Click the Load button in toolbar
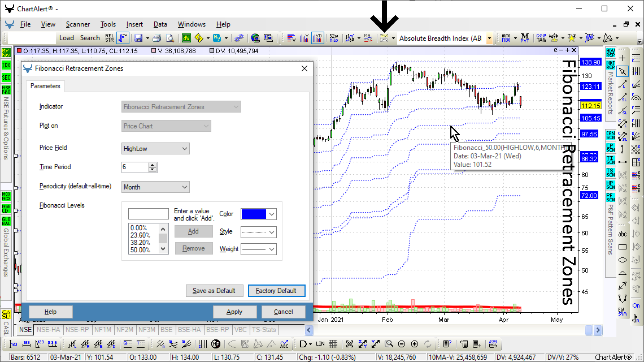 click(x=67, y=38)
